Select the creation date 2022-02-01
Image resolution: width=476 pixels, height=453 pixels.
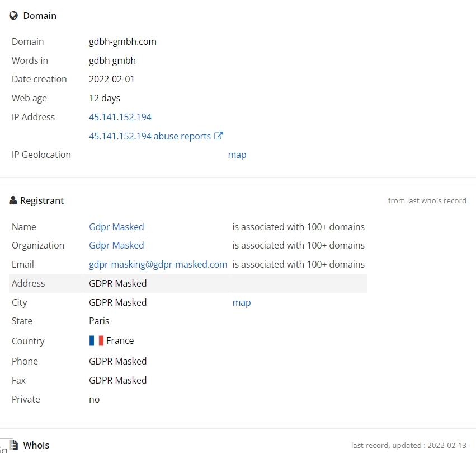click(x=112, y=79)
